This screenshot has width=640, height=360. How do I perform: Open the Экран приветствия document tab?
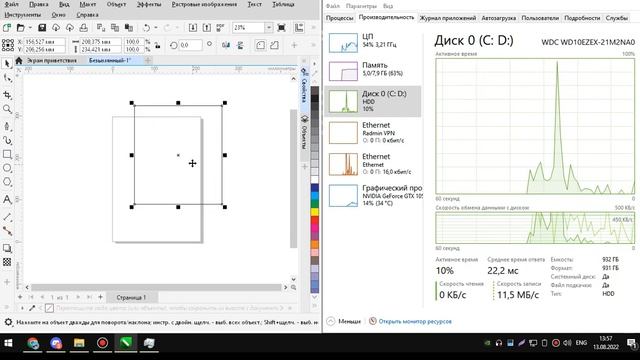[x=51, y=60]
